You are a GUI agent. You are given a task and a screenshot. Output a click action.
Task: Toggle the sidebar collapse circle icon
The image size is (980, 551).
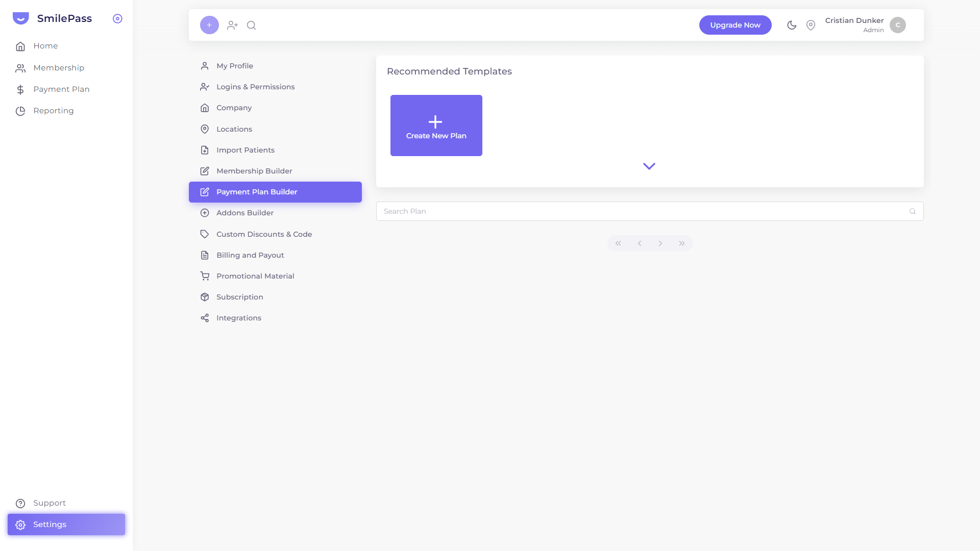(117, 18)
